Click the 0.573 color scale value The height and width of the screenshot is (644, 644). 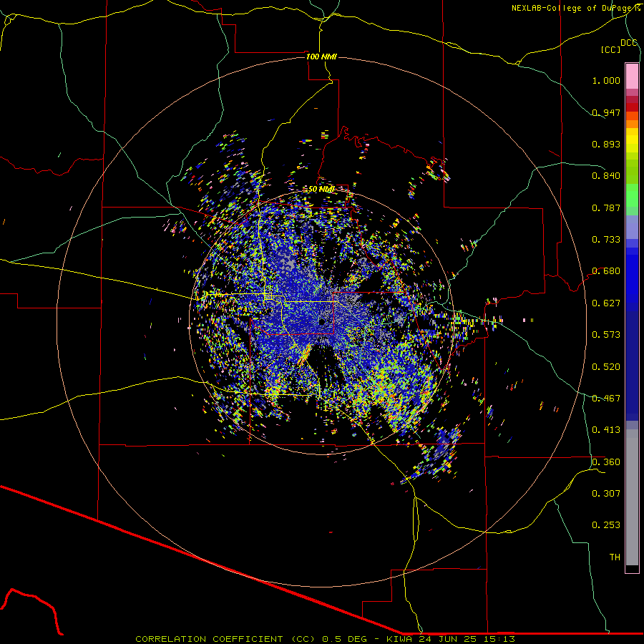[606, 335]
